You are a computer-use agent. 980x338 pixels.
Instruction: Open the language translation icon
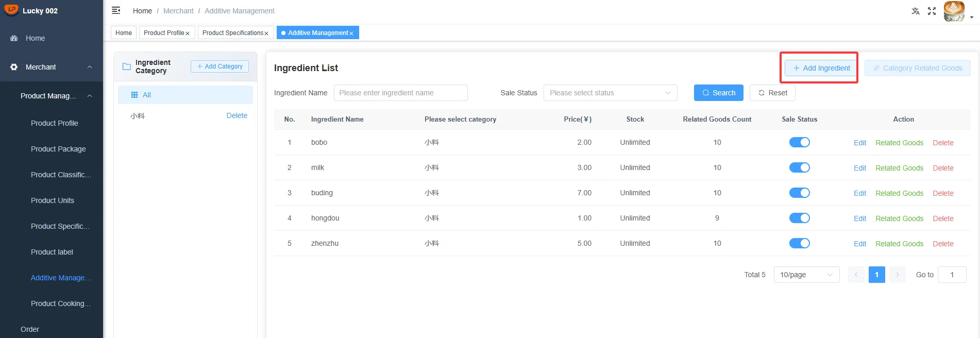(x=916, y=11)
